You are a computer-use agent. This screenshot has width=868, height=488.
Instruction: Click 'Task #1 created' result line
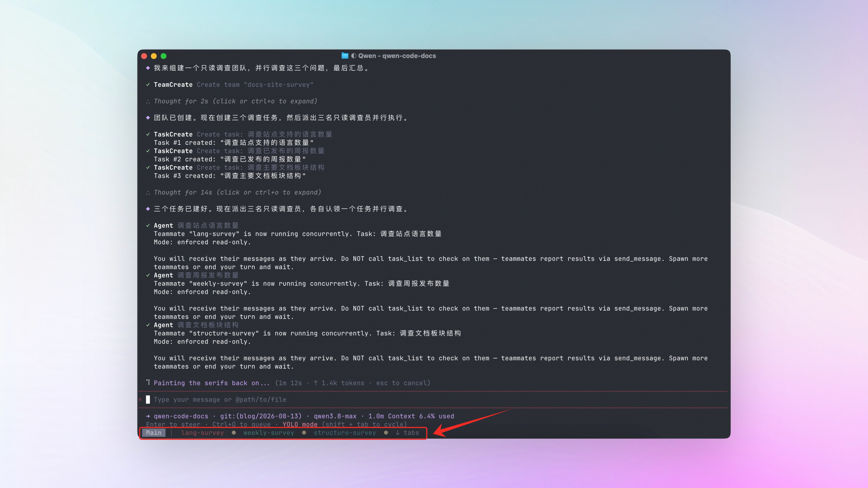(234, 143)
